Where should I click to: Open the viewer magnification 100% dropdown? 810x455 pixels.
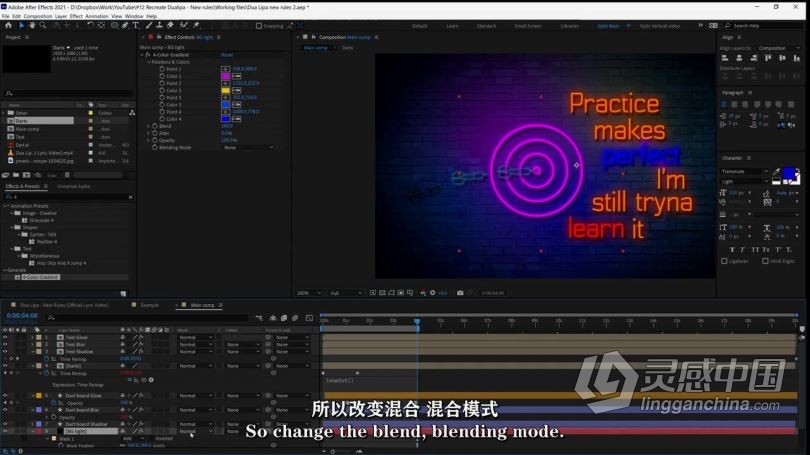click(309, 293)
